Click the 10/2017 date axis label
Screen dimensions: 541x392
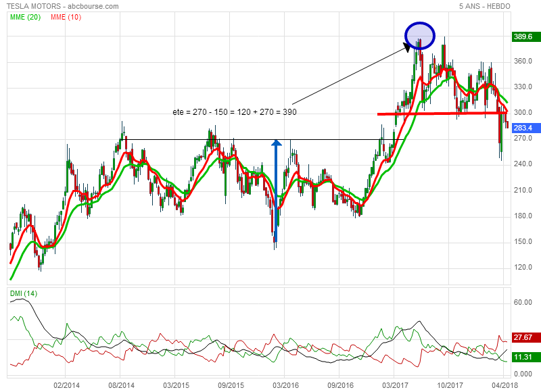click(x=450, y=385)
